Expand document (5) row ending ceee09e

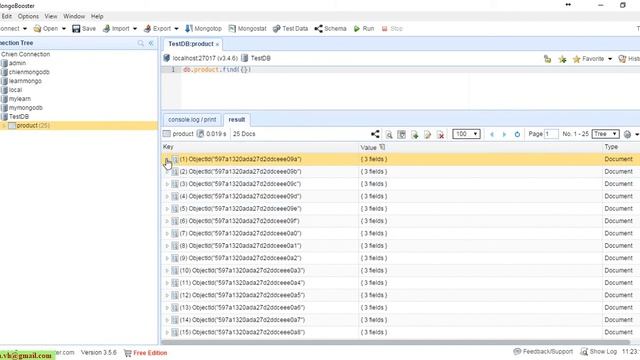167,209
